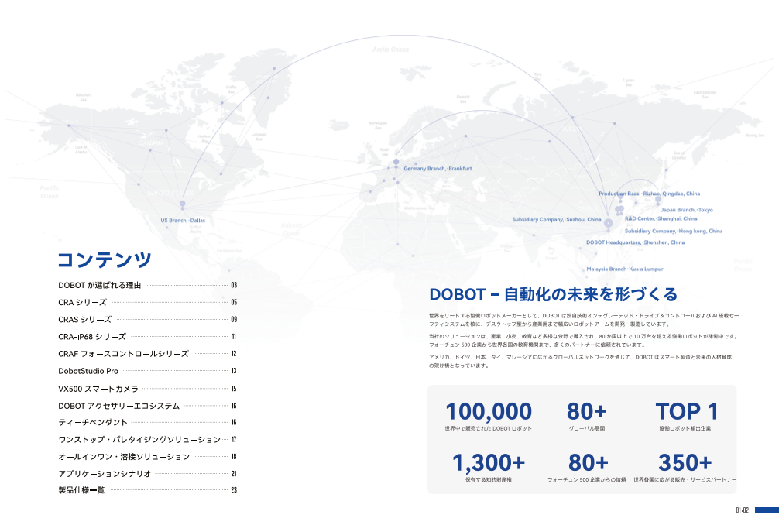Click the 'グローバル展開' caption

[x=587, y=428]
